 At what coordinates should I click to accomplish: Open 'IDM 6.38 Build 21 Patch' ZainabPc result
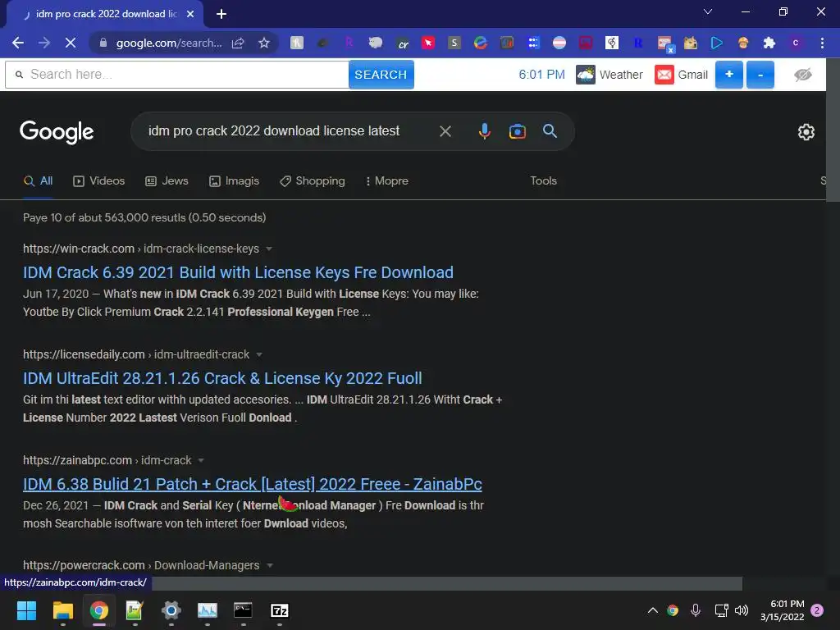(x=253, y=484)
